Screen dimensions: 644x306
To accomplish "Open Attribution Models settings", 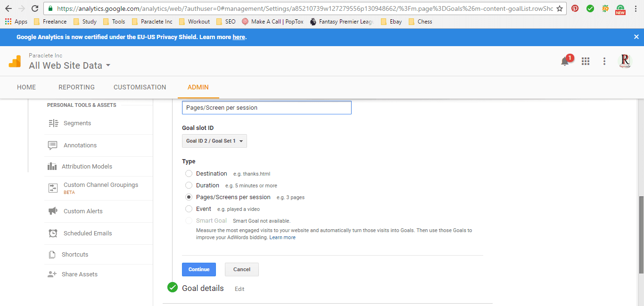I will coord(87,167).
